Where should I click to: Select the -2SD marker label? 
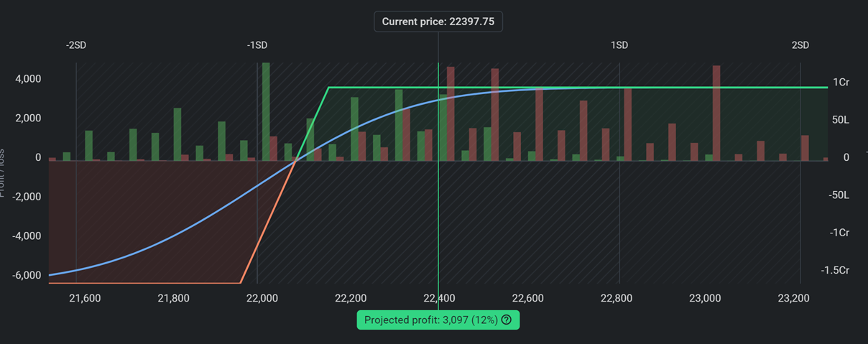tap(76, 45)
